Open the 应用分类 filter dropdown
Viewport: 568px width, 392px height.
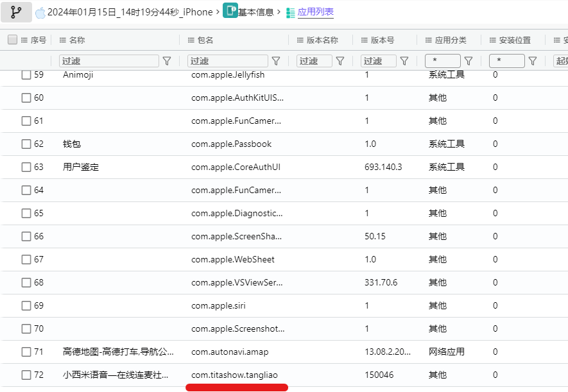point(443,61)
